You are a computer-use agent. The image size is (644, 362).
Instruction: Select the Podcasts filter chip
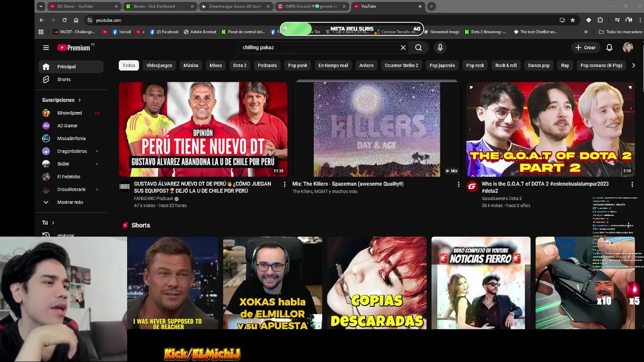point(267,65)
